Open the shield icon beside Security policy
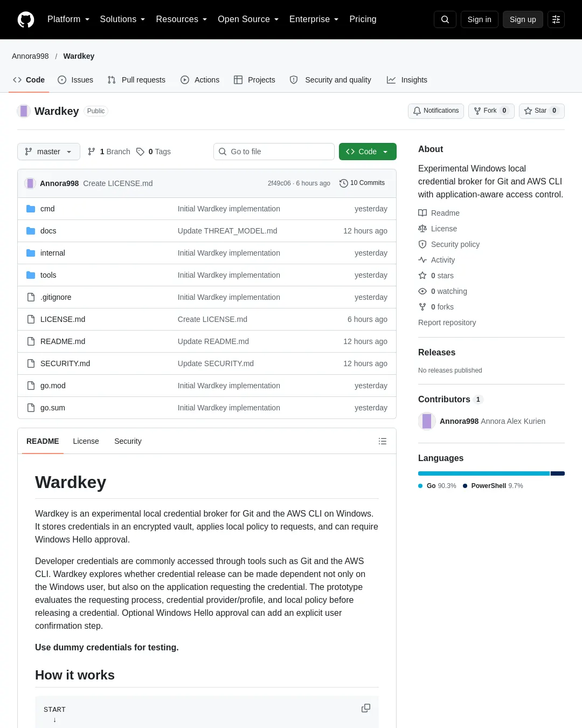The width and height of the screenshot is (582, 728). 422,244
